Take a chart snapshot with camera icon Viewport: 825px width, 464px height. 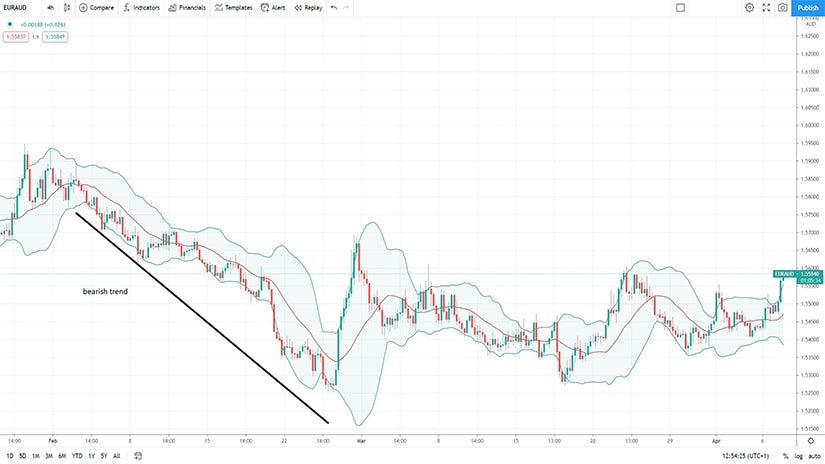(783, 7)
